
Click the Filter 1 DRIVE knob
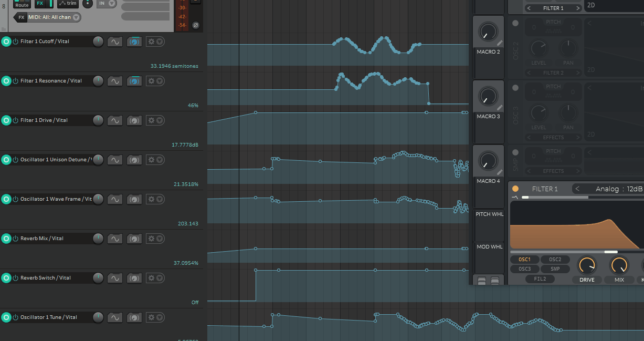tap(587, 266)
